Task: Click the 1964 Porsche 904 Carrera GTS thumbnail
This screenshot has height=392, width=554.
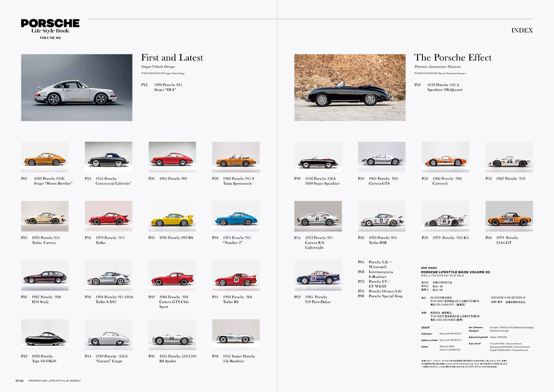Action: pyautogui.click(x=381, y=157)
